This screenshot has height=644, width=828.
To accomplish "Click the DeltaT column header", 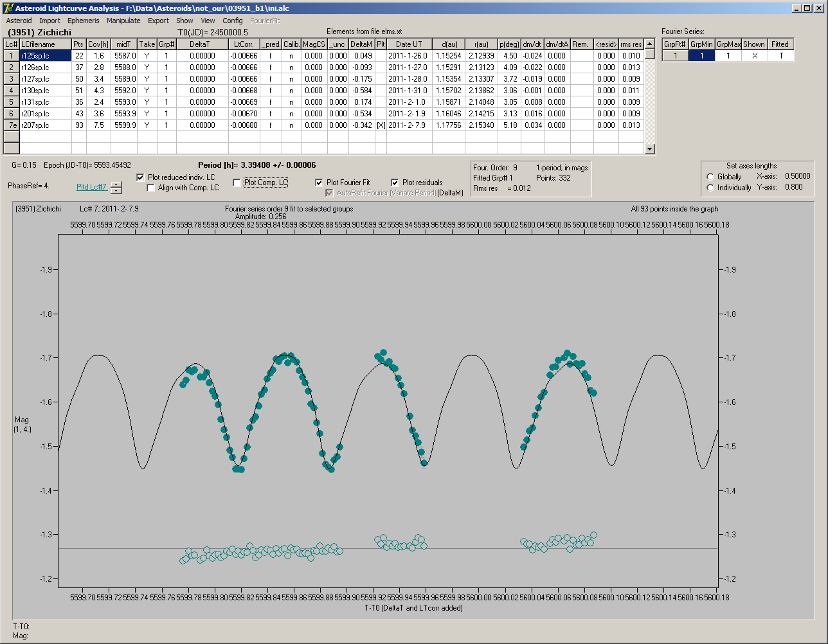I will pyautogui.click(x=203, y=44).
